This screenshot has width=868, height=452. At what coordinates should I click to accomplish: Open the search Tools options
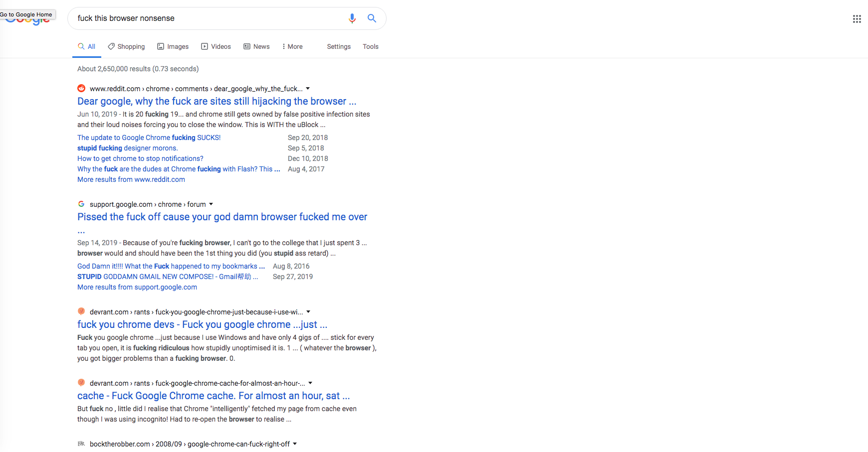coord(371,46)
